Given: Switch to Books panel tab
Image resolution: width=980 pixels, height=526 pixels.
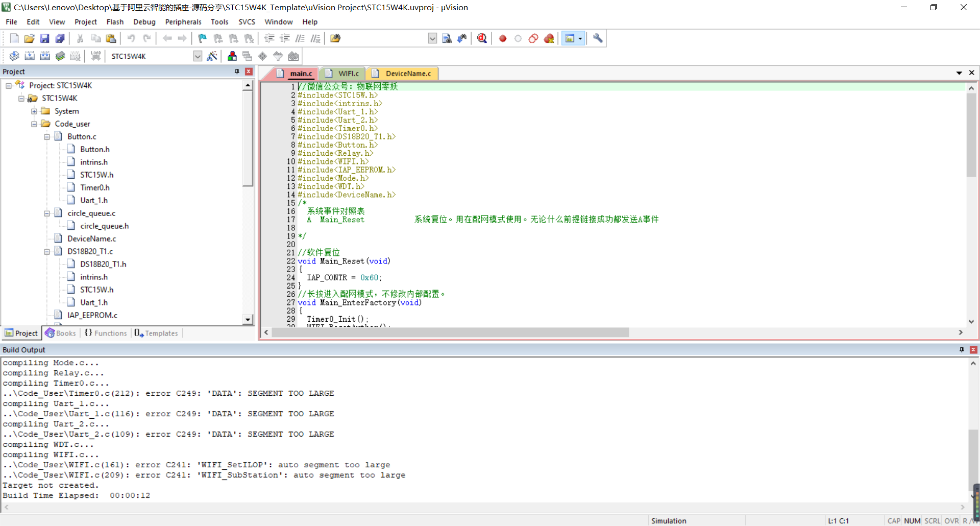Looking at the screenshot, I should tap(61, 333).
